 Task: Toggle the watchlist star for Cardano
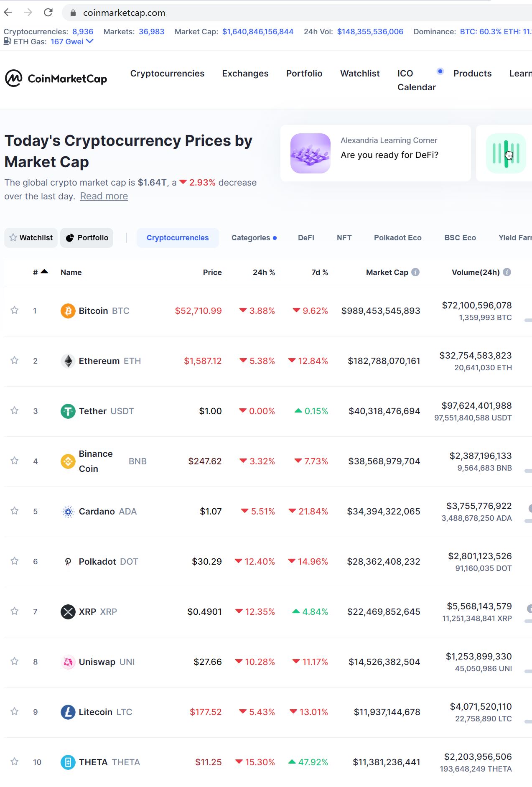tap(15, 511)
